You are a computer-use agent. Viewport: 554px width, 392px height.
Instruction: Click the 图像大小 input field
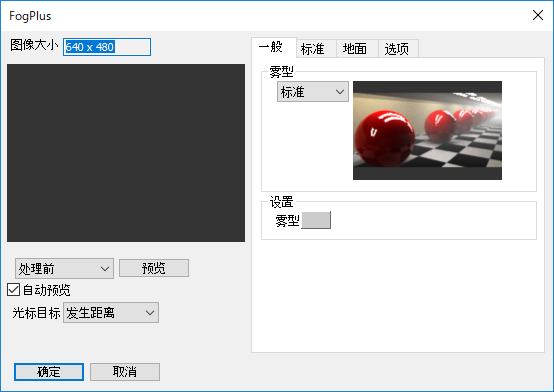(107, 47)
